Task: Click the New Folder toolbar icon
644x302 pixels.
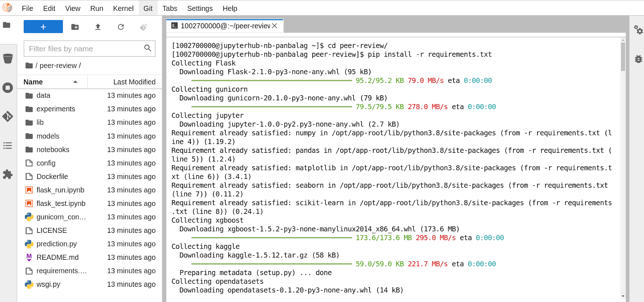Action: coord(75,27)
